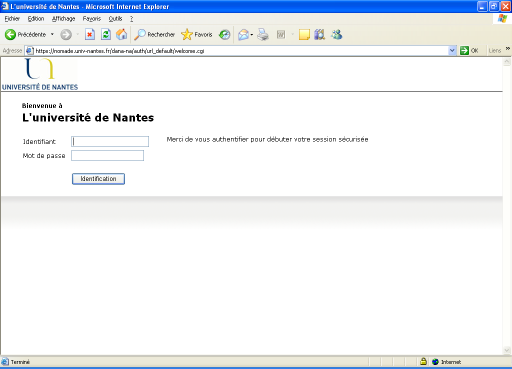Click the Internet zone globe icon

point(435,362)
